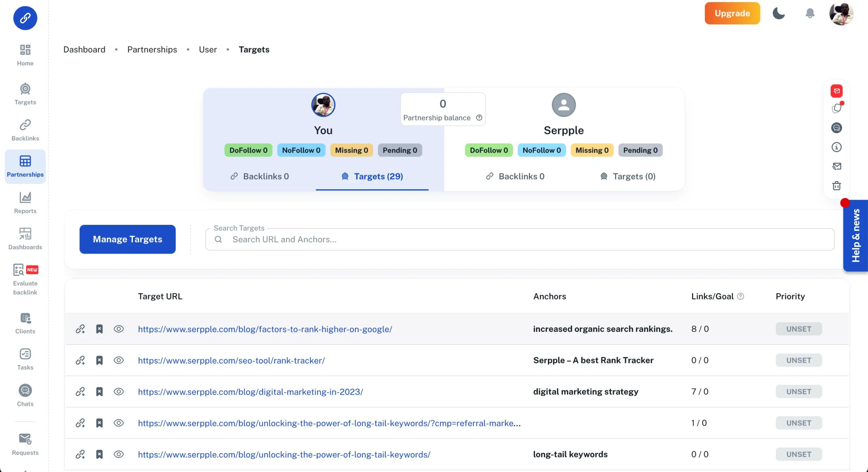868x472 pixels.
Task: Go to Dashboard breadcrumb
Action: click(x=84, y=50)
